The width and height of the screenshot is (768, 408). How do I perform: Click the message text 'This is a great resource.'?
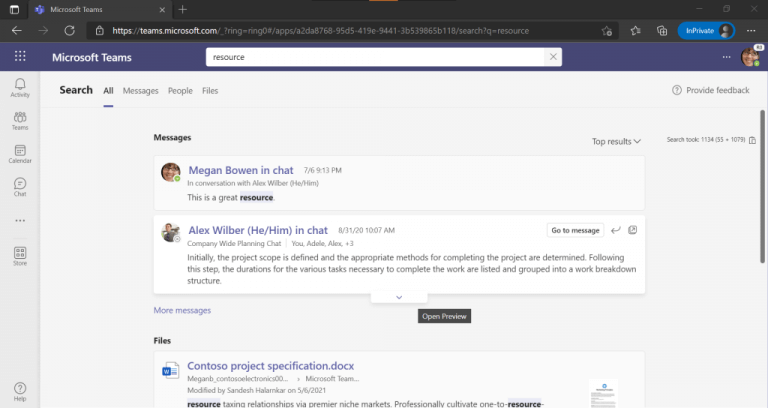pos(231,197)
